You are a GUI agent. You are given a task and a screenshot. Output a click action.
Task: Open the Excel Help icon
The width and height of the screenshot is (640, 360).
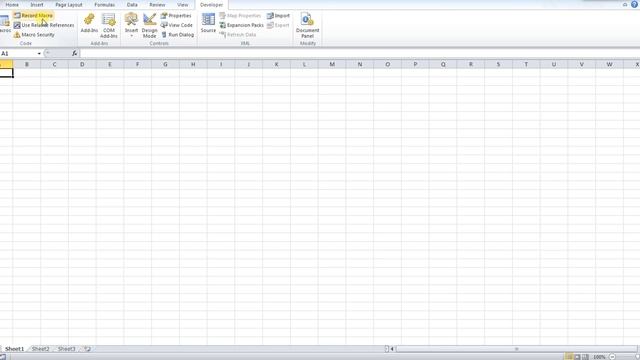(634, 4)
